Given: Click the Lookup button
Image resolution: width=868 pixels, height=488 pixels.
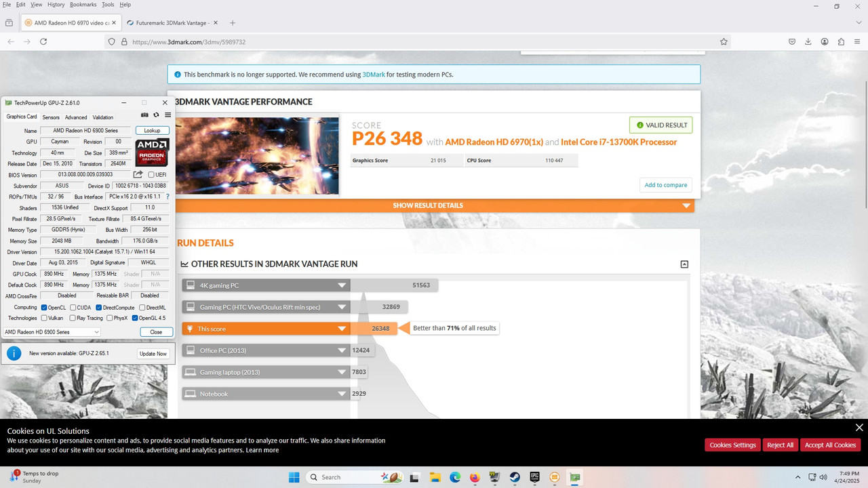Looking at the screenshot, I should [153, 130].
